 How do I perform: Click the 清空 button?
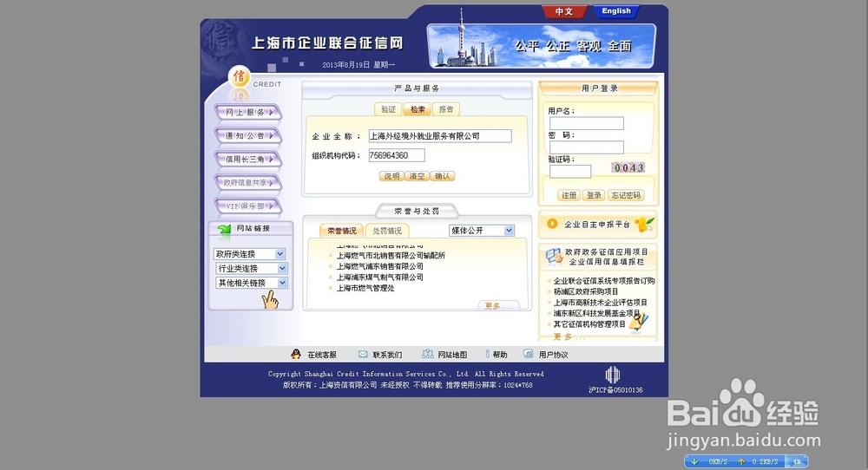417,176
